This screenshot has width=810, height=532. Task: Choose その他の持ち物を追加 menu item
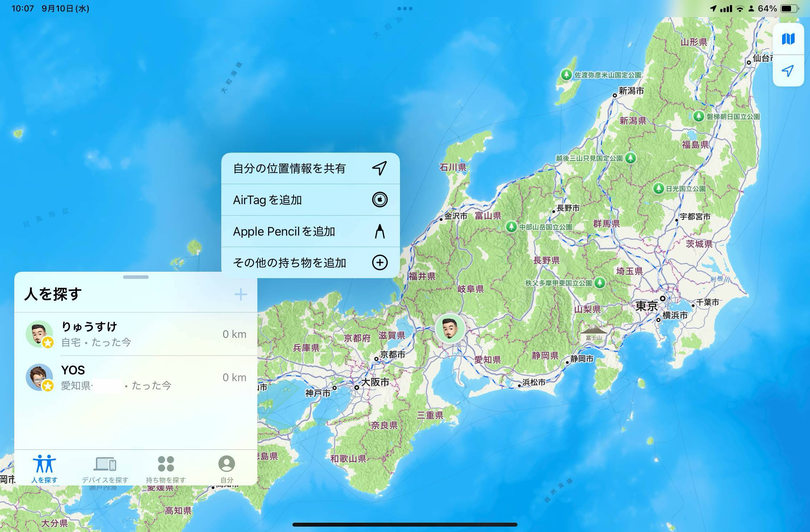coord(310,263)
